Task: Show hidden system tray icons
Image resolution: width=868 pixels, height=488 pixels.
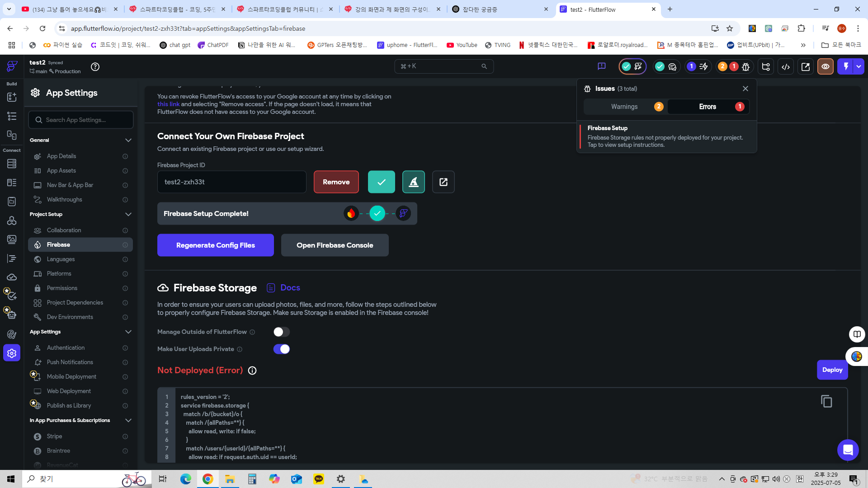Action: [722, 479]
